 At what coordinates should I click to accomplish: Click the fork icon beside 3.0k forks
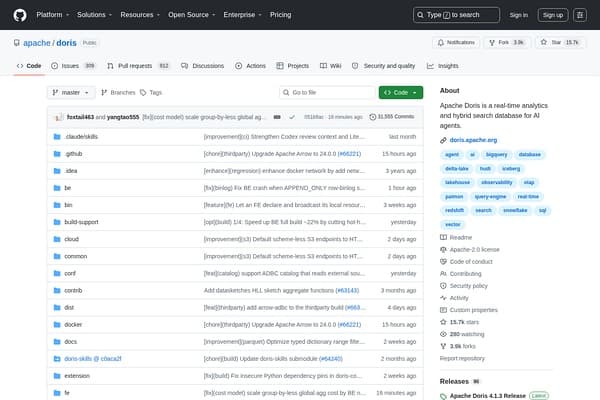pyautogui.click(x=443, y=346)
